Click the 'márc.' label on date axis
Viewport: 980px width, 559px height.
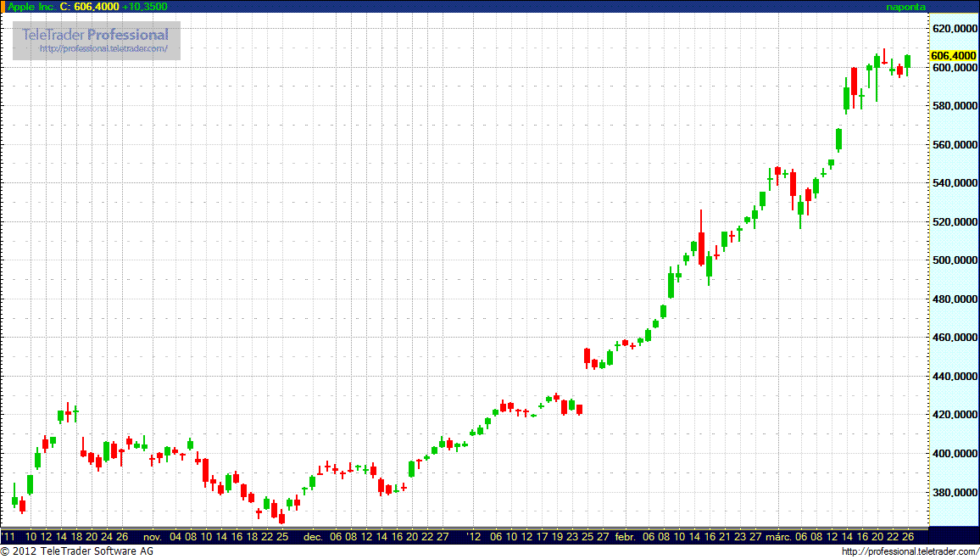[779, 537]
